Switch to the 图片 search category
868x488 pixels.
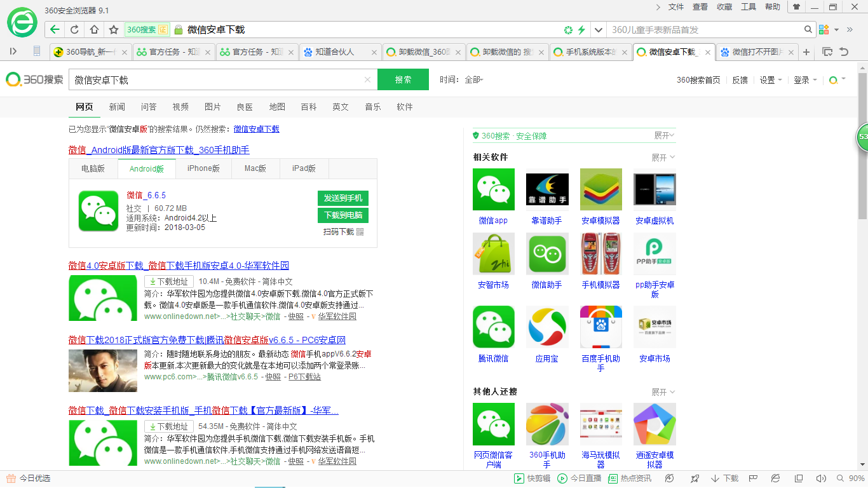click(213, 107)
